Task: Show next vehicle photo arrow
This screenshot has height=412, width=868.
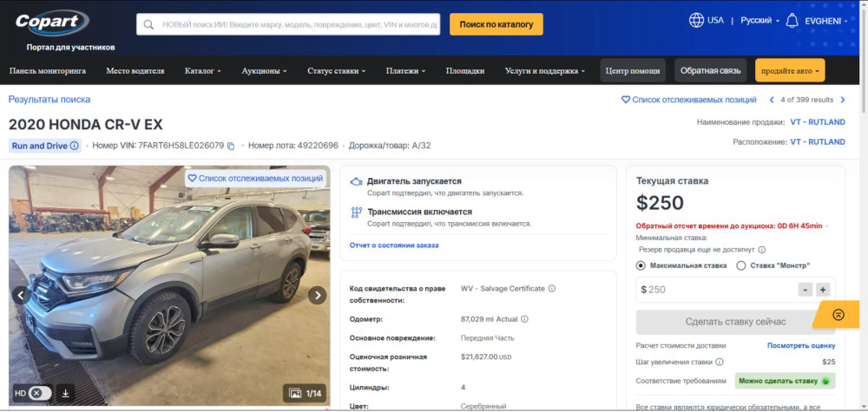Action: click(x=317, y=295)
